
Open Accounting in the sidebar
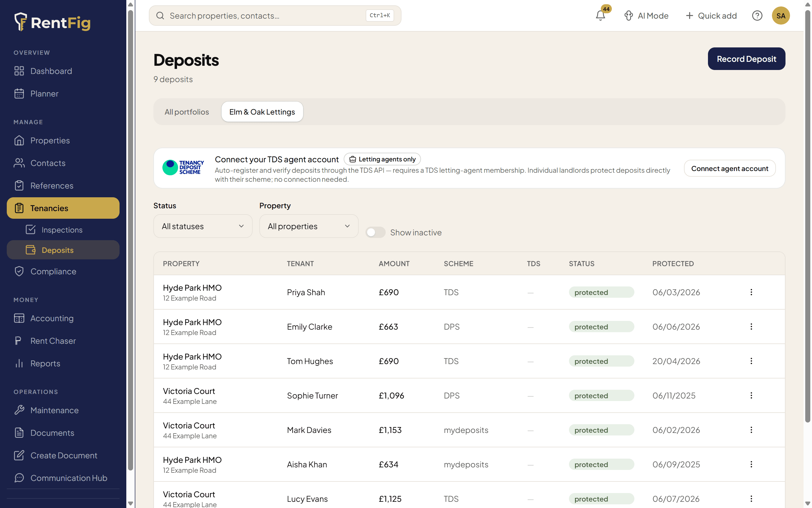click(x=63, y=318)
